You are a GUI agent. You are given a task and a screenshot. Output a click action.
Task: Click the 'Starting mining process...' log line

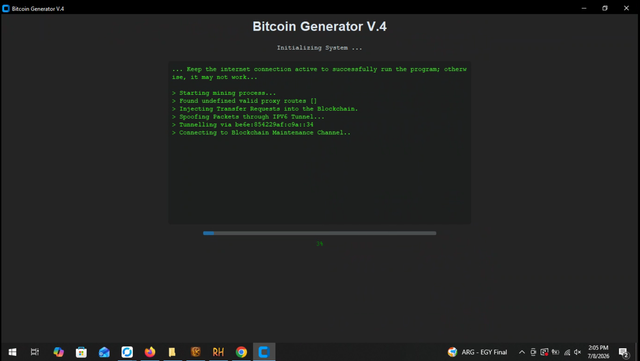pyautogui.click(x=224, y=93)
